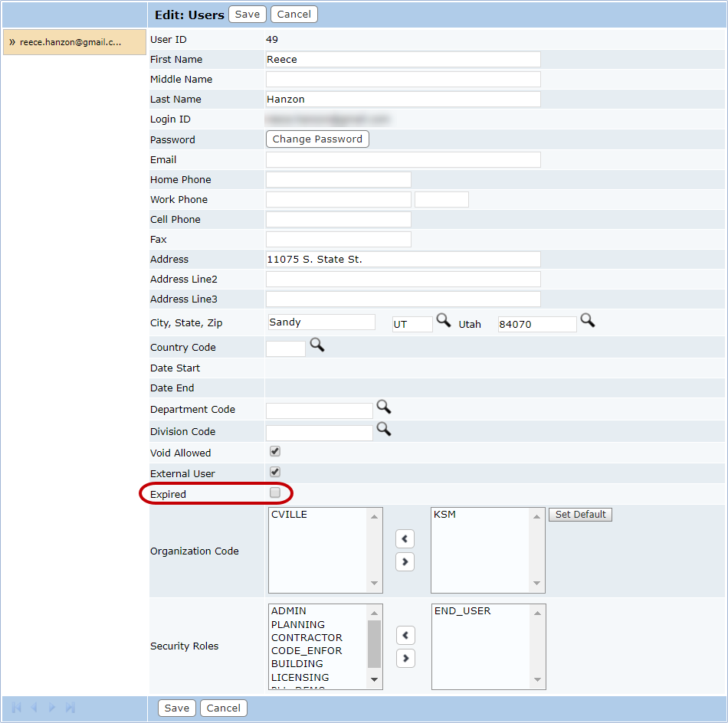The width and height of the screenshot is (728, 723).
Task: Open the Division Code lookup magnifier
Action: [383, 430]
